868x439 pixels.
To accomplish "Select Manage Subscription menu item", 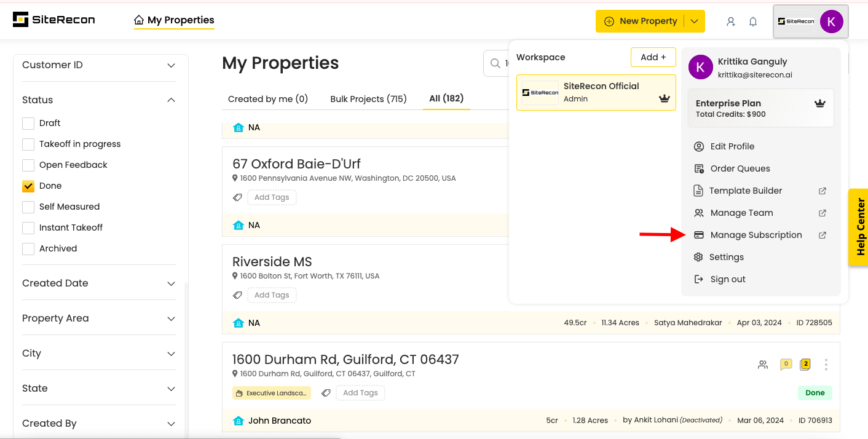I will click(756, 235).
